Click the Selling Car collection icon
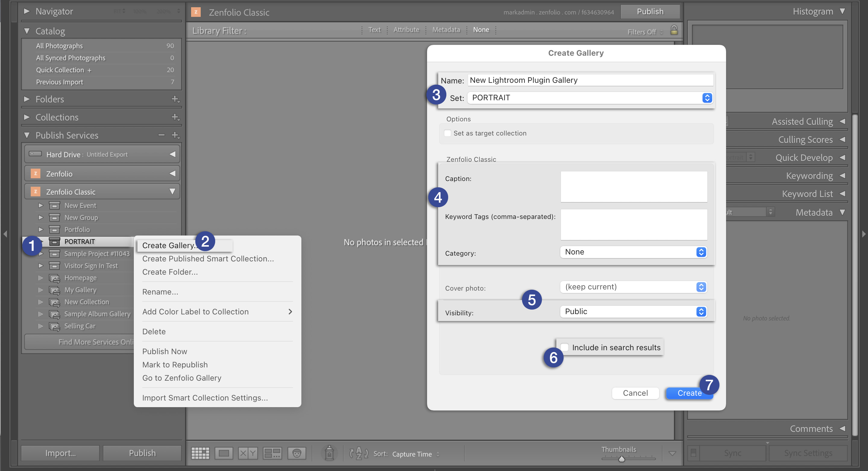 (54, 326)
